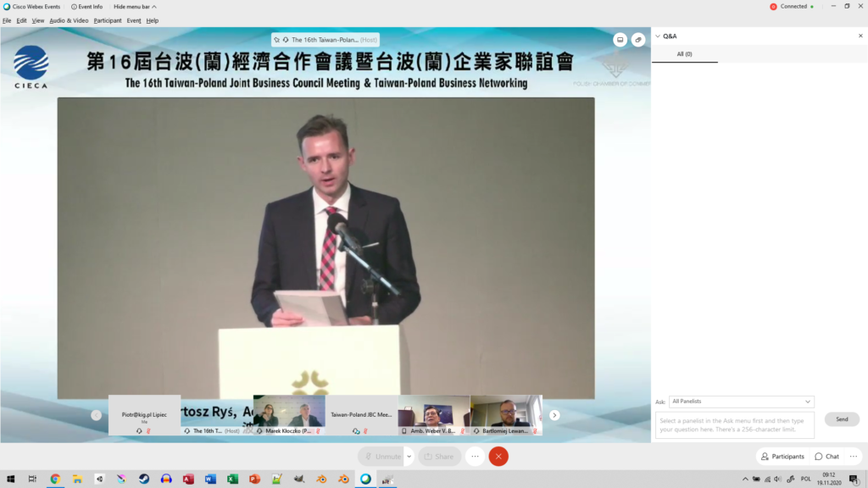Launch Excel from the Windows taskbar
Image resolution: width=868 pixels, height=488 pixels.
coord(232,480)
